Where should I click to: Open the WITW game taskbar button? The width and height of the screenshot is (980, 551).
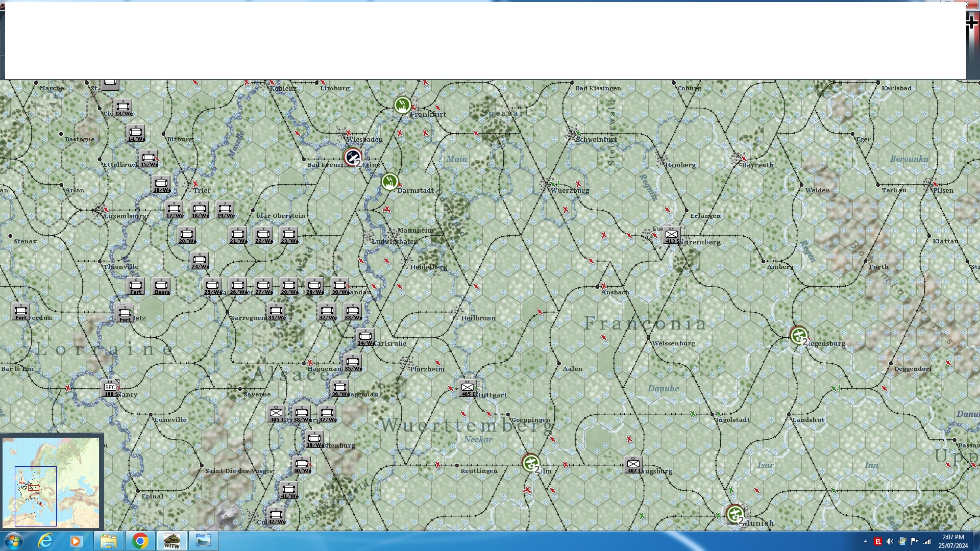(x=171, y=541)
